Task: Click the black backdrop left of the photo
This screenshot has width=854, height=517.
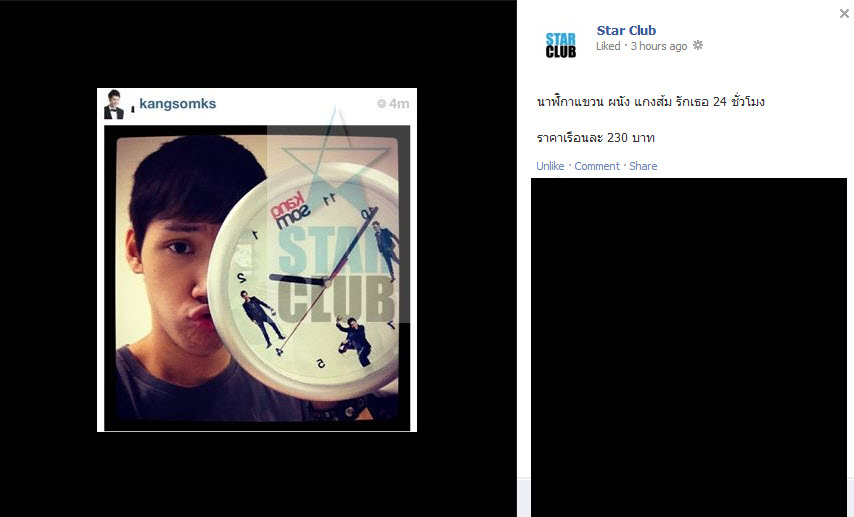Action: [48, 259]
